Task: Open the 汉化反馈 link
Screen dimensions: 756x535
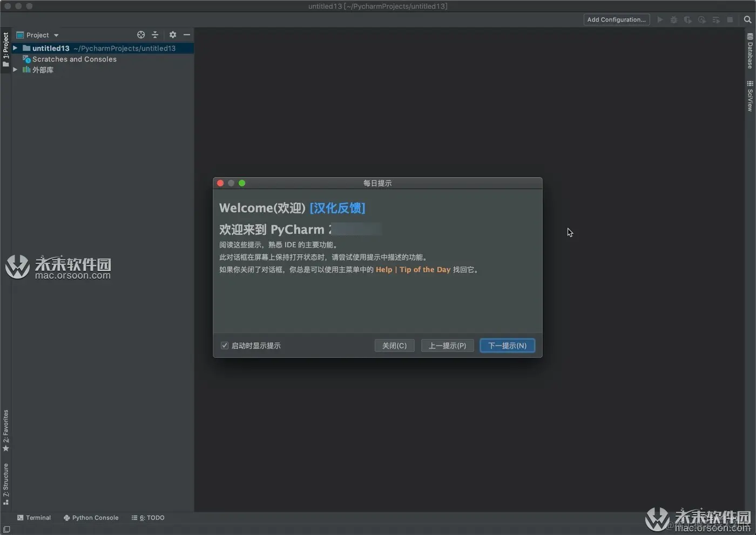Action: click(337, 208)
